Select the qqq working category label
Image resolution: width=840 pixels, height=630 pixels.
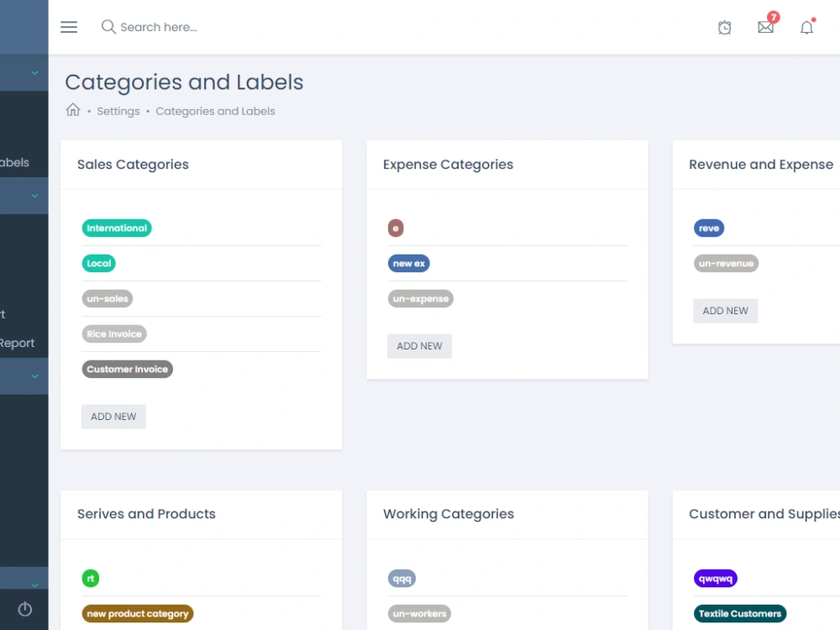402,579
